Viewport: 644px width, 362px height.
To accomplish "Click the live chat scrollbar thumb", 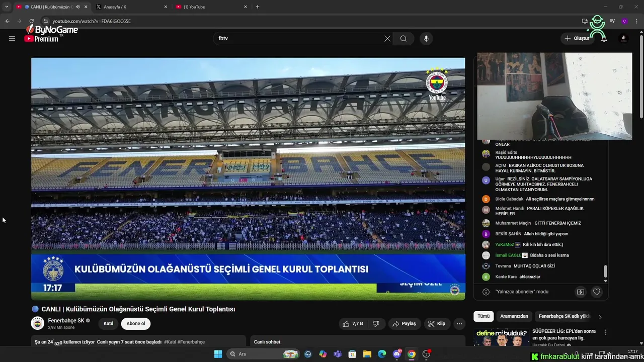I will [605, 271].
